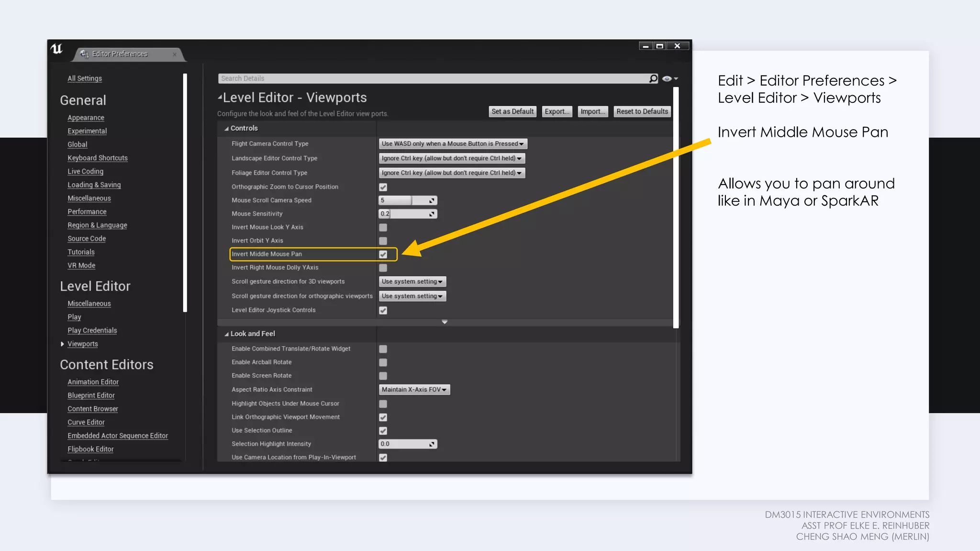
Task: Open Animation Editor settings
Action: 93,382
